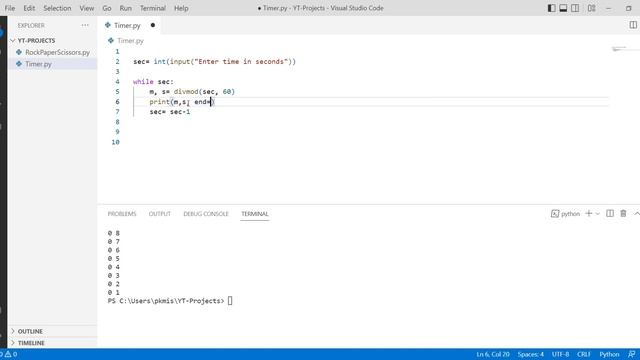Open customize layout icon in title bar
This screenshot has height=360, width=640.
coord(591,8)
